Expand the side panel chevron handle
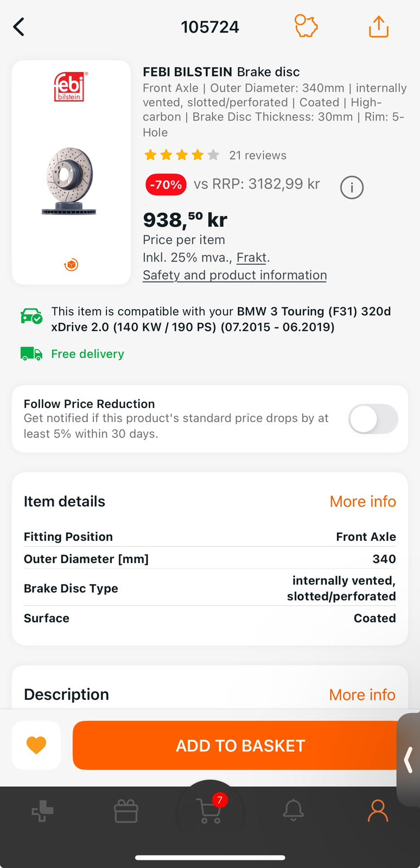The width and height of the screenshot is (420, 868). [409, 759]
